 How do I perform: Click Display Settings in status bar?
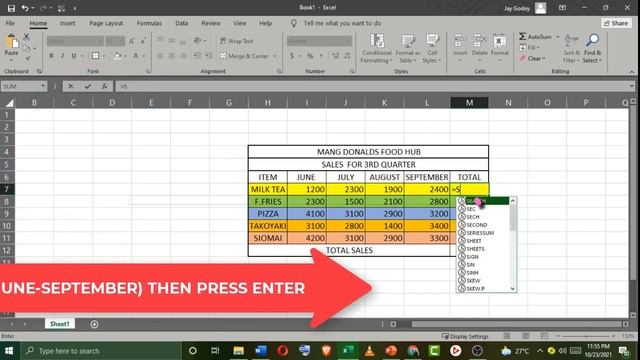click(465, 336)
